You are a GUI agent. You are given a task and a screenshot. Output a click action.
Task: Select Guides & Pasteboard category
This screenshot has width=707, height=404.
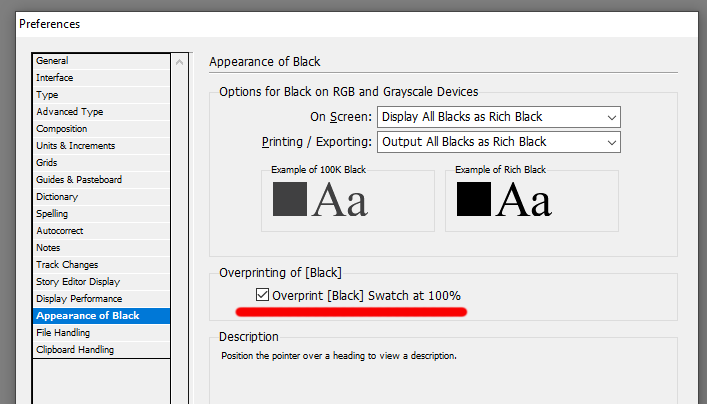(79, 180)
